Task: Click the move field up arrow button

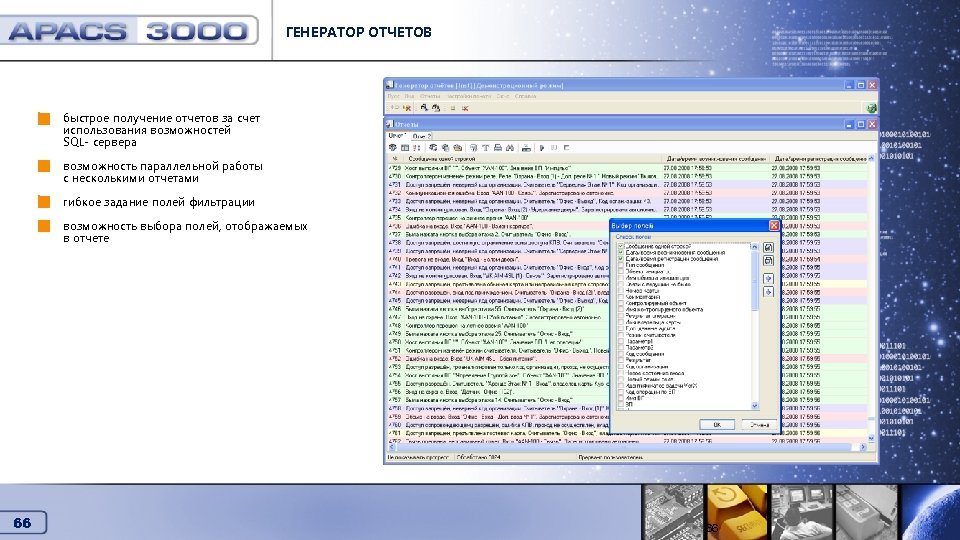Action: point(768,279)
